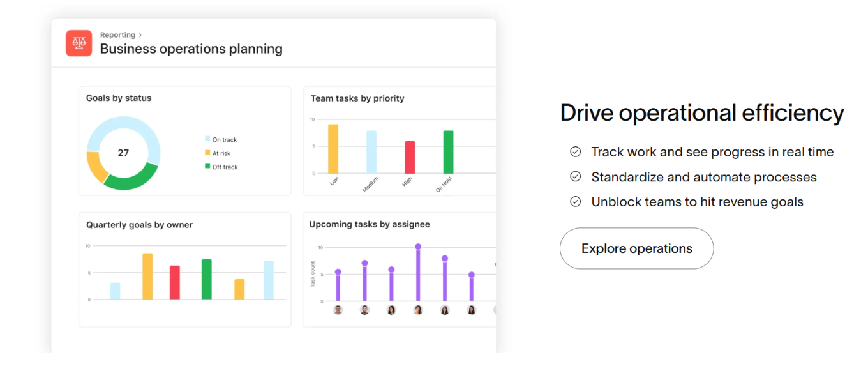
Task: Click the On track legend color swatch
Action: tap(207, 139)
